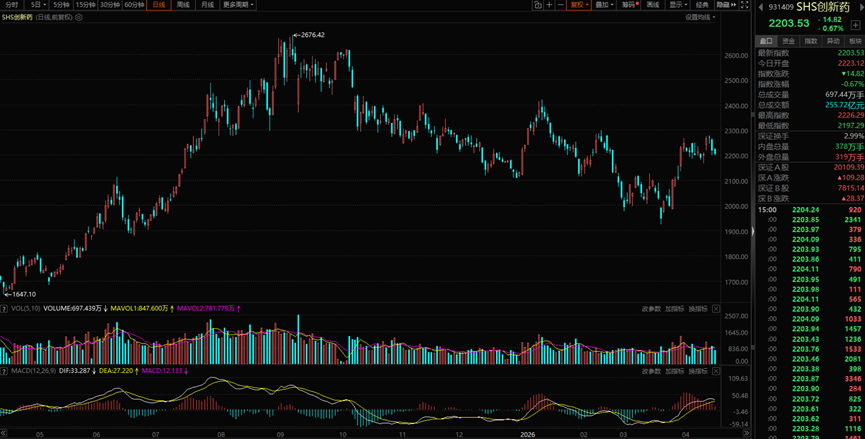This screenshot has width=865, height=439.
Task: Click the 叠加 overlay button
Action: [x=602, y=5]
